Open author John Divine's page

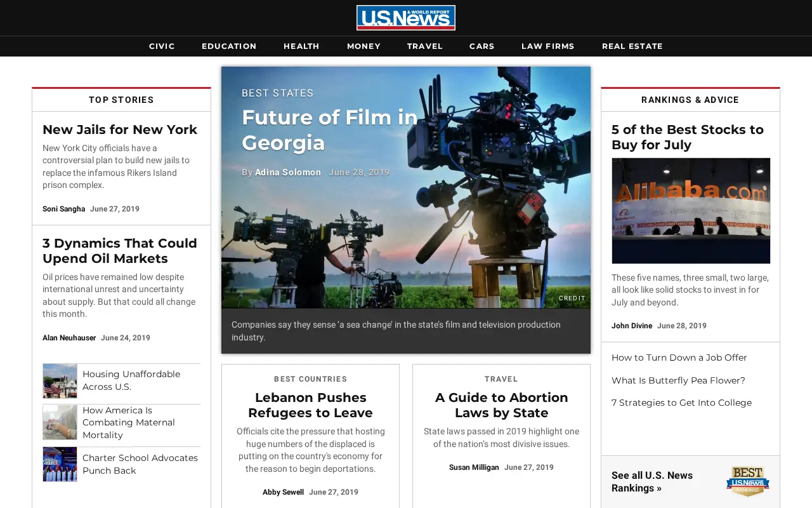coord(632,326)
